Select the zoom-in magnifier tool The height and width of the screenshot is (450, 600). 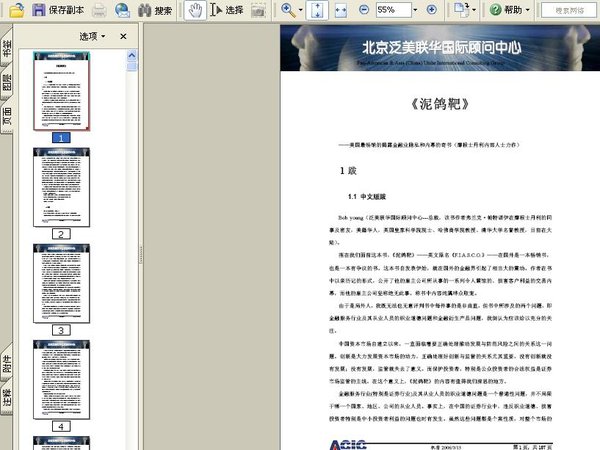coord(288,10)
